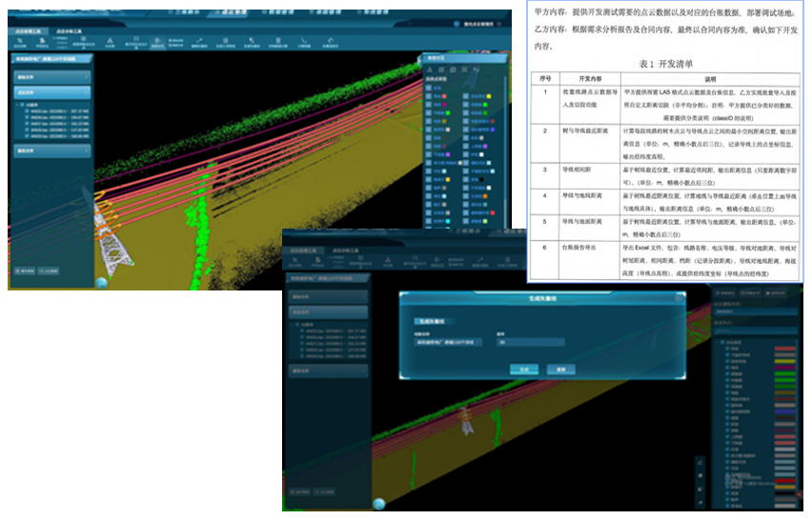The width and height of the screenshot is (812, 520).
Task: Toggle the first .las file checkbox in upper tree
Action: point(28,109)
